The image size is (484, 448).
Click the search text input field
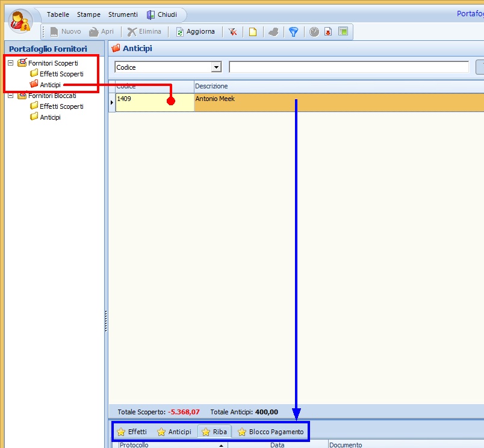(x=349, y=67)
